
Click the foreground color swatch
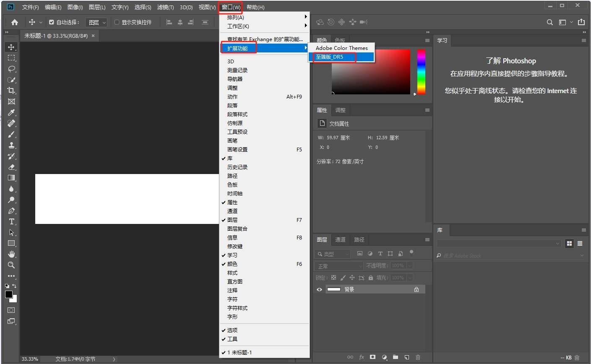coord(9,294)
